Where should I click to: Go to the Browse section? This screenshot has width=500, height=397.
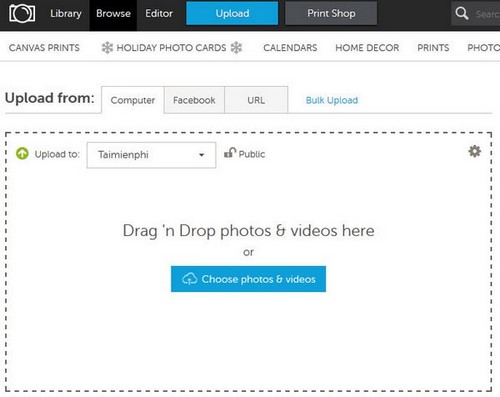(x=113, y=14)
